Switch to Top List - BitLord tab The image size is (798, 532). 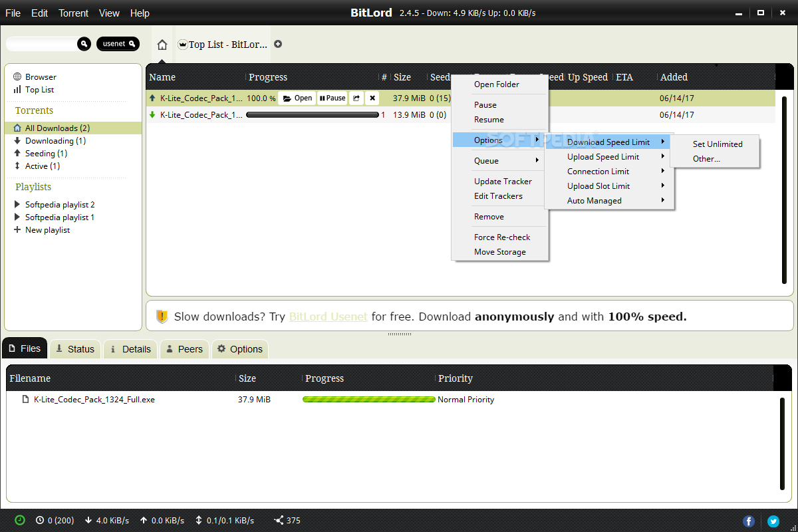coord(223,45)
